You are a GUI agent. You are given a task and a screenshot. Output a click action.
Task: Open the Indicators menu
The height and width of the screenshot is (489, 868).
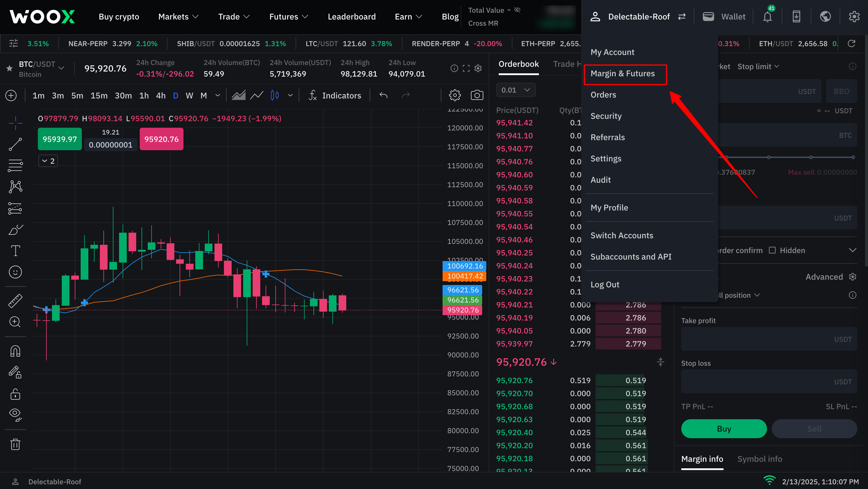pyautogui.click(x=335, y=95)
